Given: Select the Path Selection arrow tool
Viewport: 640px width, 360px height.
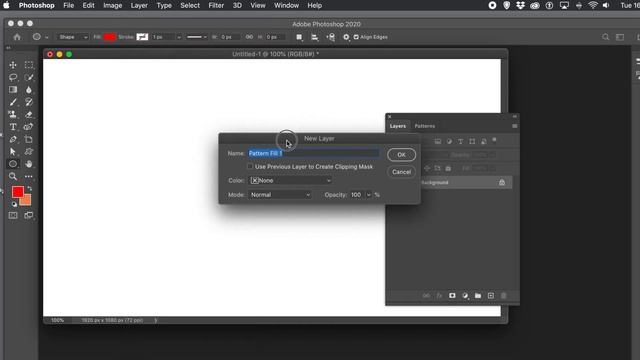Looking at the screenshot, I should pyautogui.click(x=13, y=152).
